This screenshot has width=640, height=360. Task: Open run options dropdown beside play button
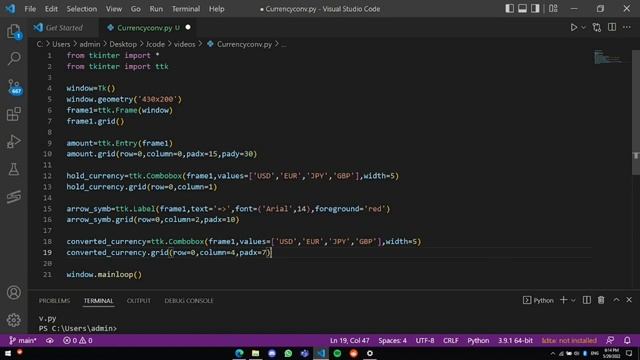tap(583, 27)
